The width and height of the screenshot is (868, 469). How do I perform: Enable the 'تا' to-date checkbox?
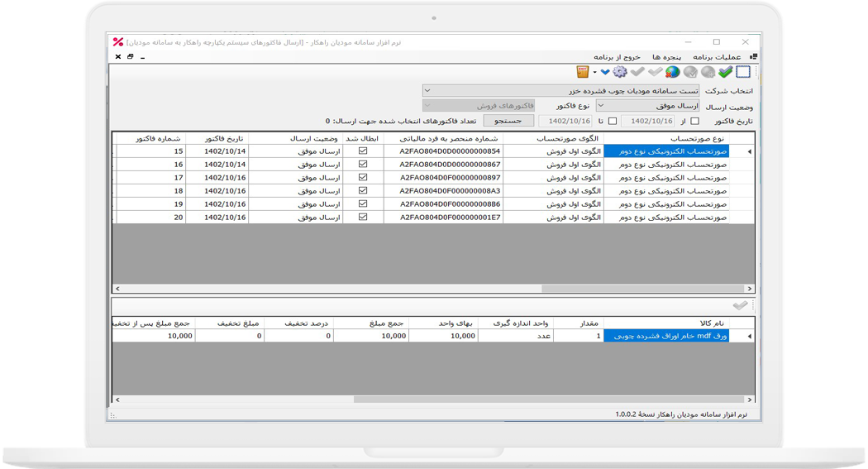click(x=613, y=121)
